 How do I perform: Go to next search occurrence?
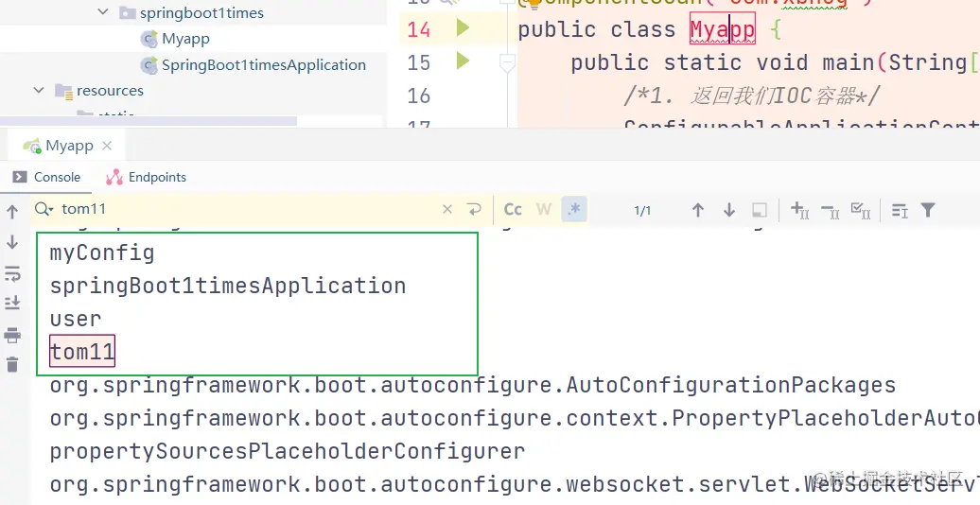coord(728,210)
